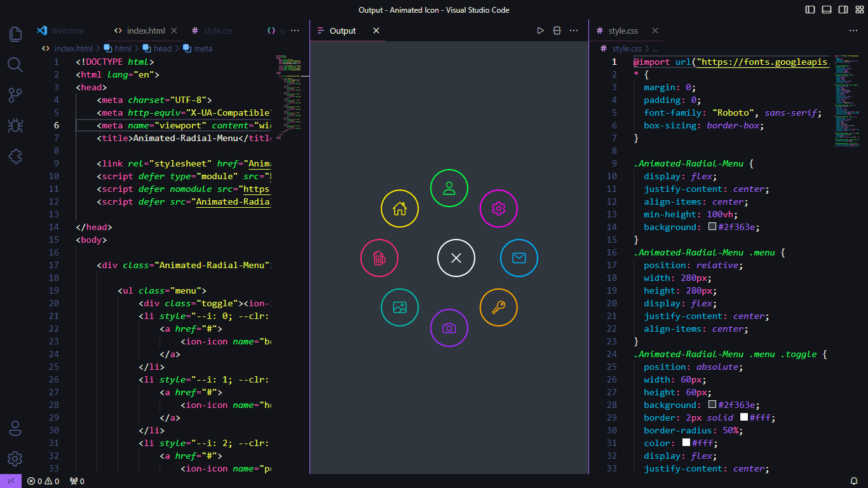Click the #fff color swatch on line 31
This screenshot has width=868, height=488.
(x=686, y=443)
